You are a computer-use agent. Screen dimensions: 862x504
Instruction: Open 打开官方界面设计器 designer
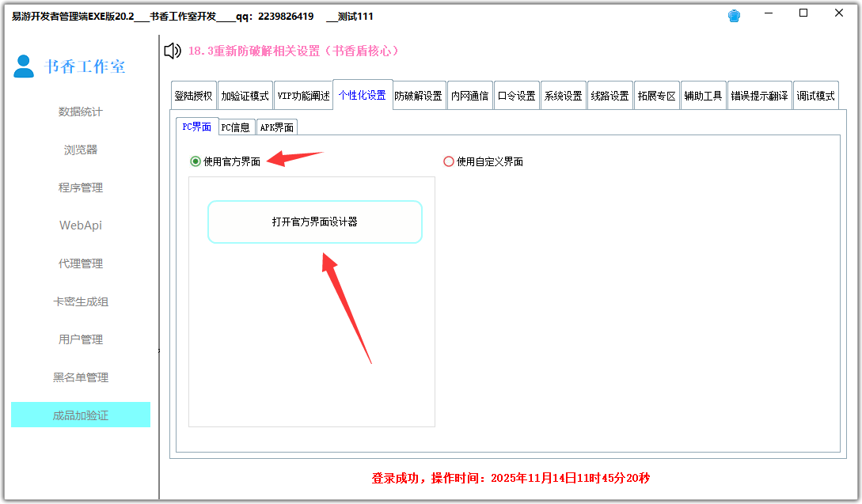coord(313,222)
